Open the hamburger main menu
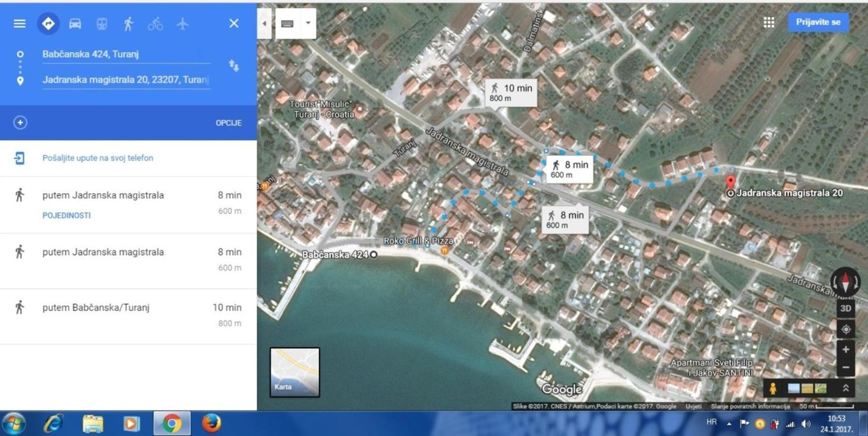 click(19, 24)
